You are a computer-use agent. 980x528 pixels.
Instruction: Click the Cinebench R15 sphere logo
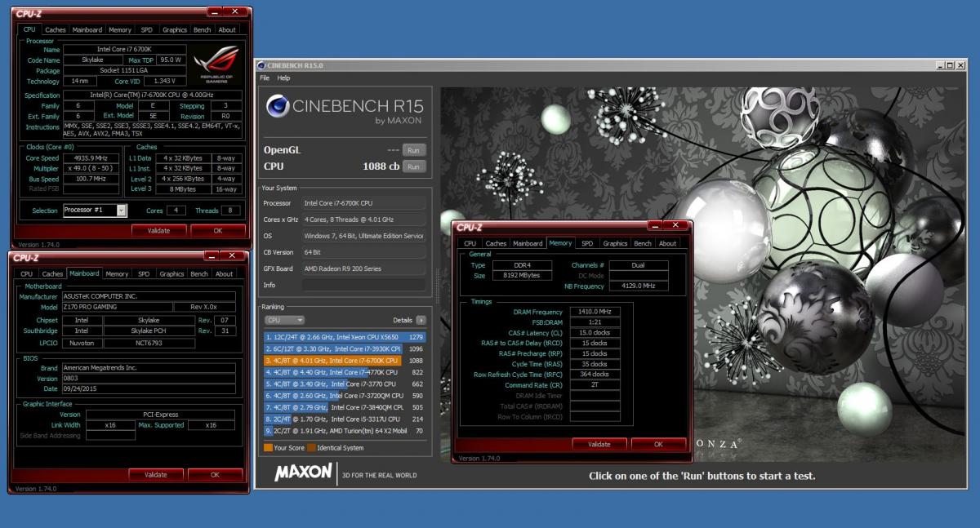tap(278, 107)
